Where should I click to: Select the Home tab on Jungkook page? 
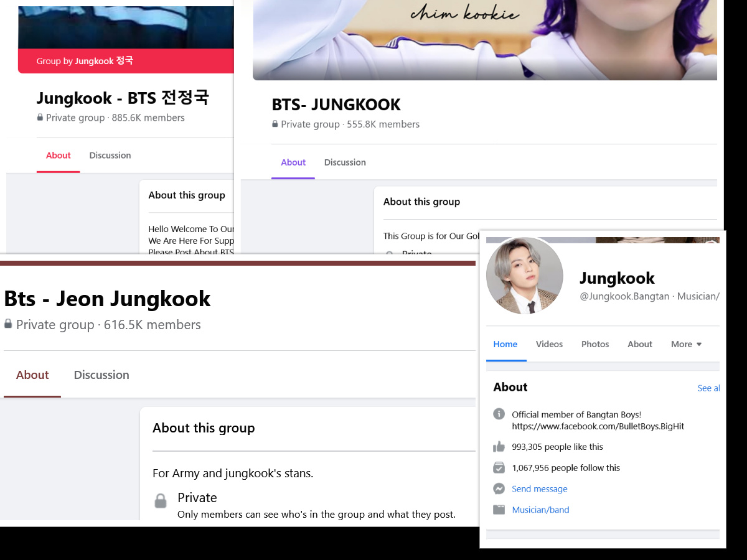pyautogui.click(x=505, y=344)
